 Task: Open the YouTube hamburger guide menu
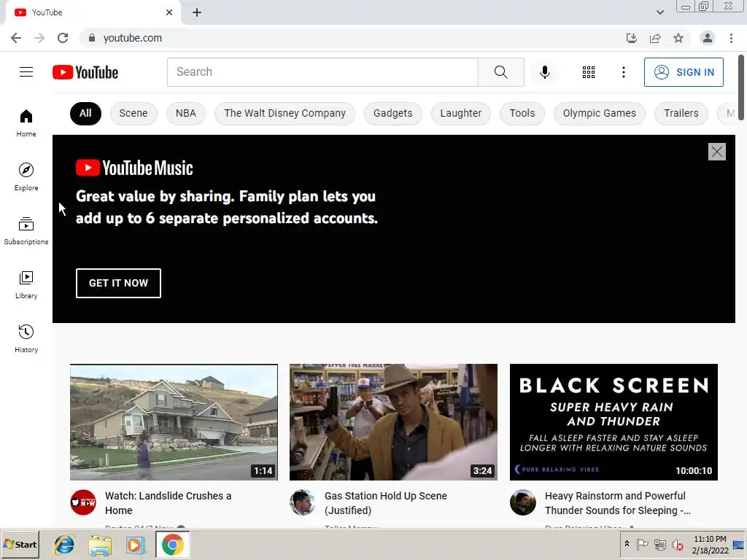point(26,72)
